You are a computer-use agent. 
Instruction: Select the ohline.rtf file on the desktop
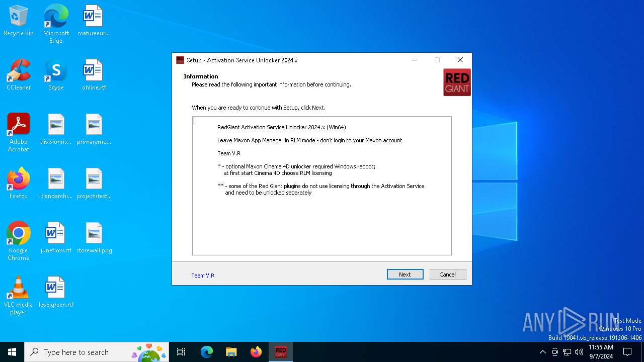coord(94,75)
